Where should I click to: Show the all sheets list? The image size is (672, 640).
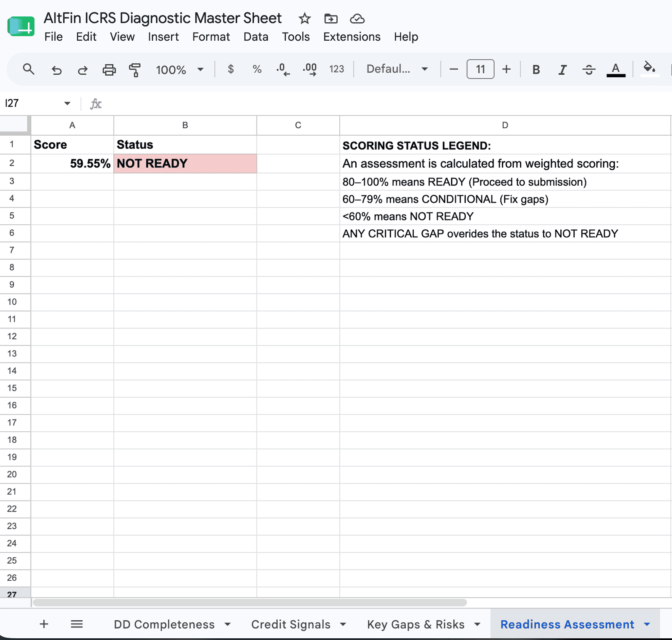[76, 624]
